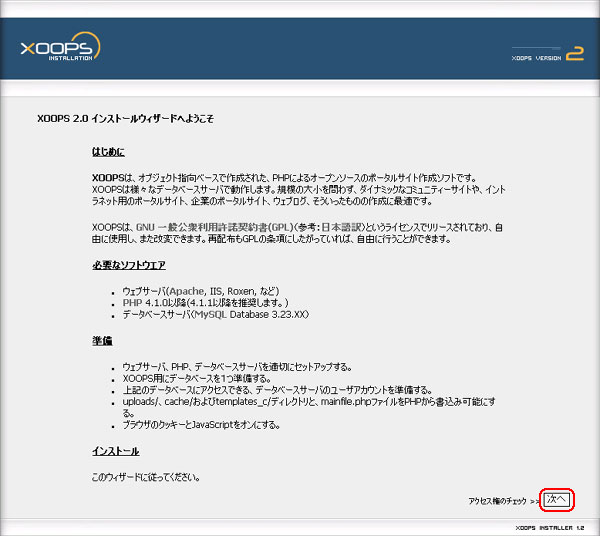Click the インストール section heading
The width and height of the screenshot is (600, 536).
pos(116,451)
